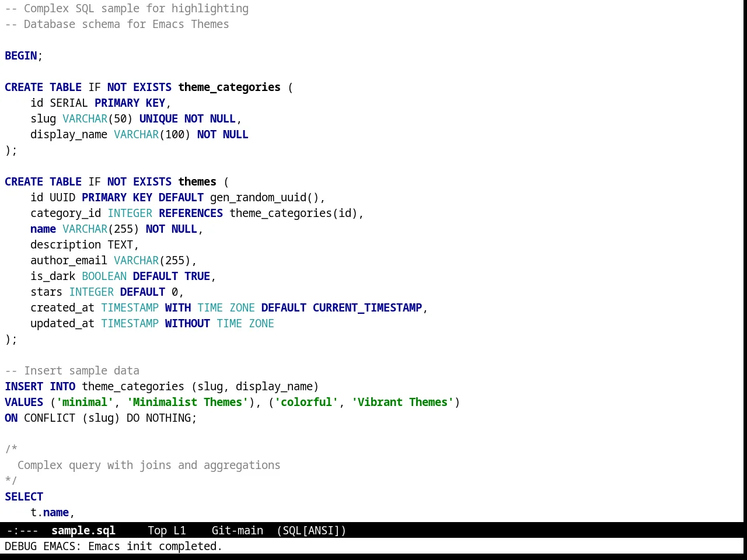Viewport: 747px width, 560px height.
Task: Click the 'name' column keyword in themes table
Action: click(x=43, y=229)
